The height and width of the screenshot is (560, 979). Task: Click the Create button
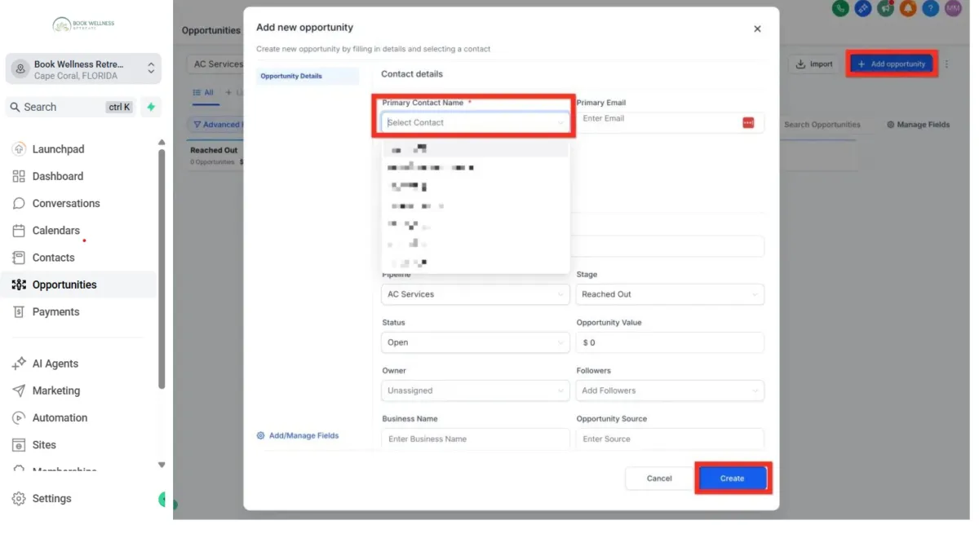[x=732, y=478]
